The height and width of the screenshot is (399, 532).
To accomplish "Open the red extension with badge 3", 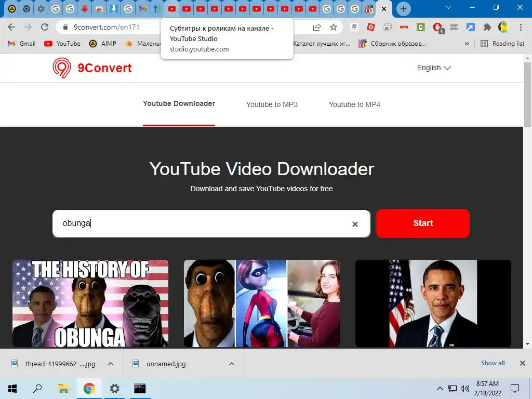I will coord(438,28).
